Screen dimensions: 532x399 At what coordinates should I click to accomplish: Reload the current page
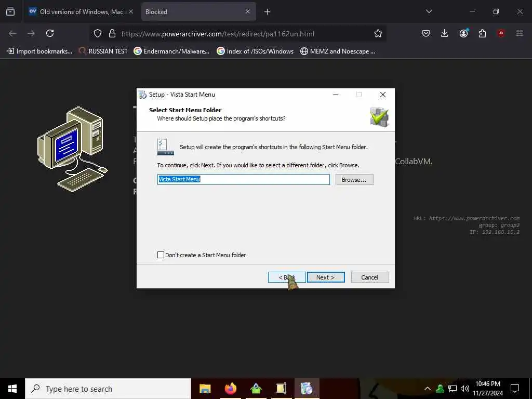coord(50,33)
